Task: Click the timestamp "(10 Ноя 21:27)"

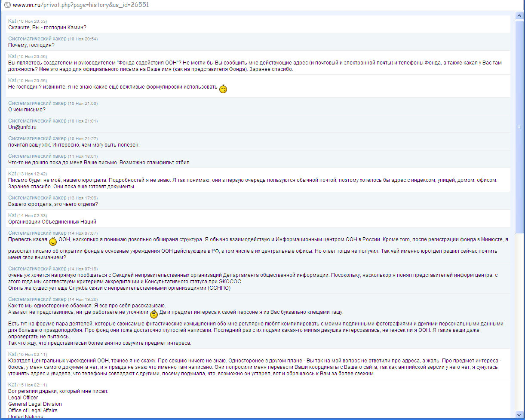Action: tap(83, 139)
